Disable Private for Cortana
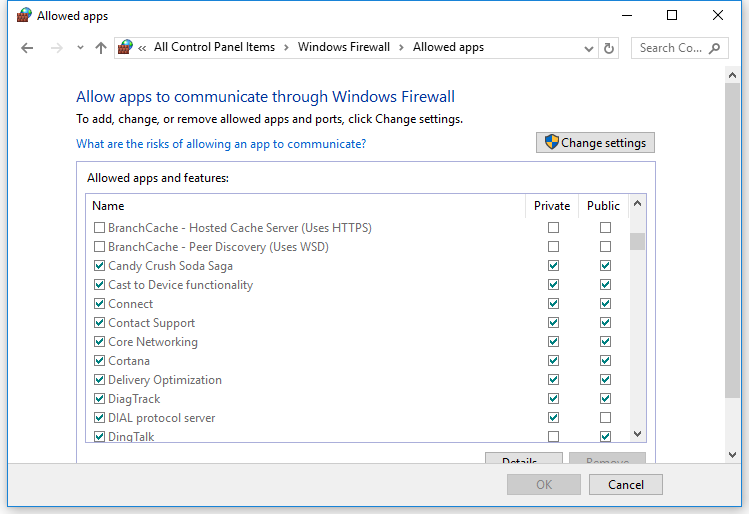The image size is (749, 514). (x=553, y=361)
